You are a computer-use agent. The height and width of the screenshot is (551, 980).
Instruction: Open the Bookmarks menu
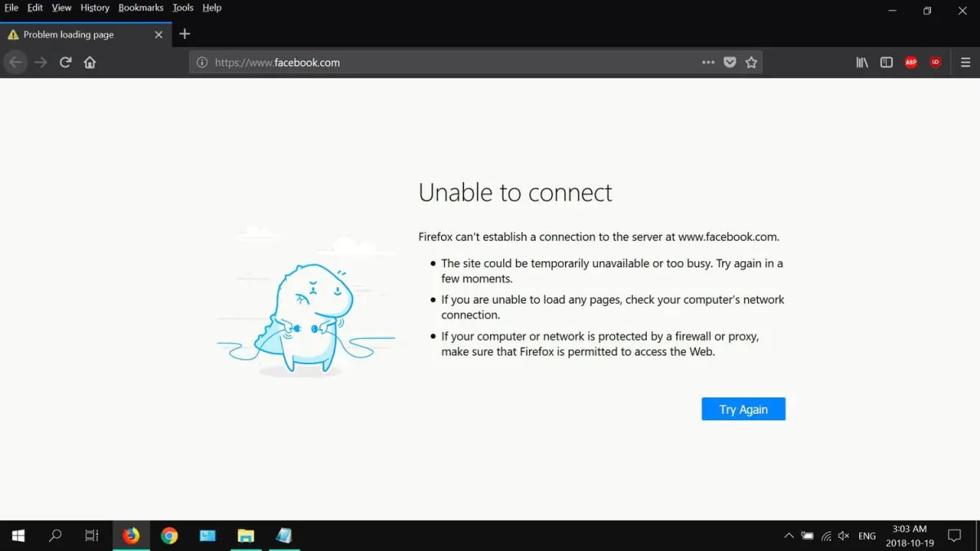(x=140, y=7)
